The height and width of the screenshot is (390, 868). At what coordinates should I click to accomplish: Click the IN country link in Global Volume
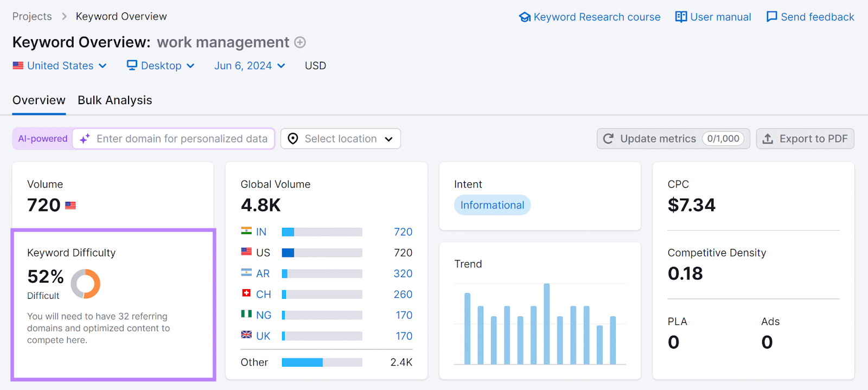tap(261, 232)
